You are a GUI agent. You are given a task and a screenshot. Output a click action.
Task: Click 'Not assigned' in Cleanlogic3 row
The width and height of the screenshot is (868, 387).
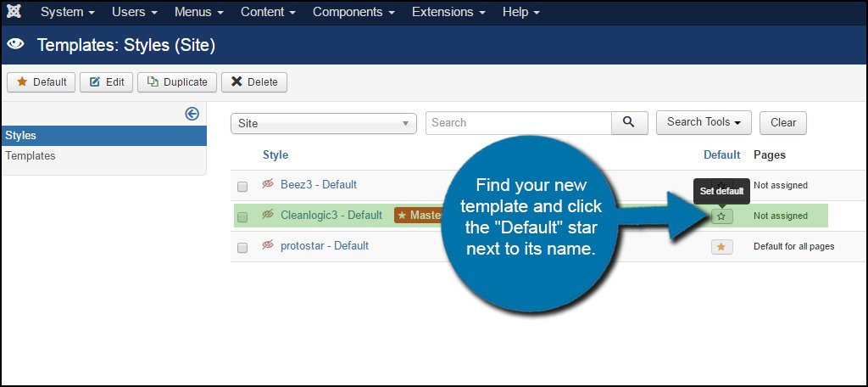781,216
